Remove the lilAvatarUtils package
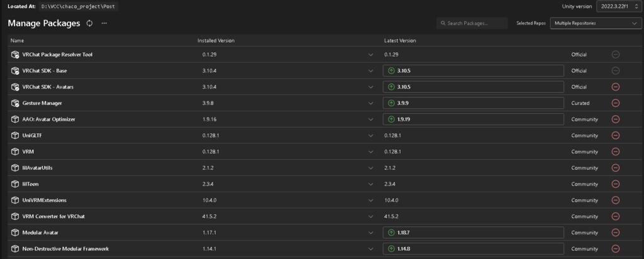644x259 pixels. point(615,168)
